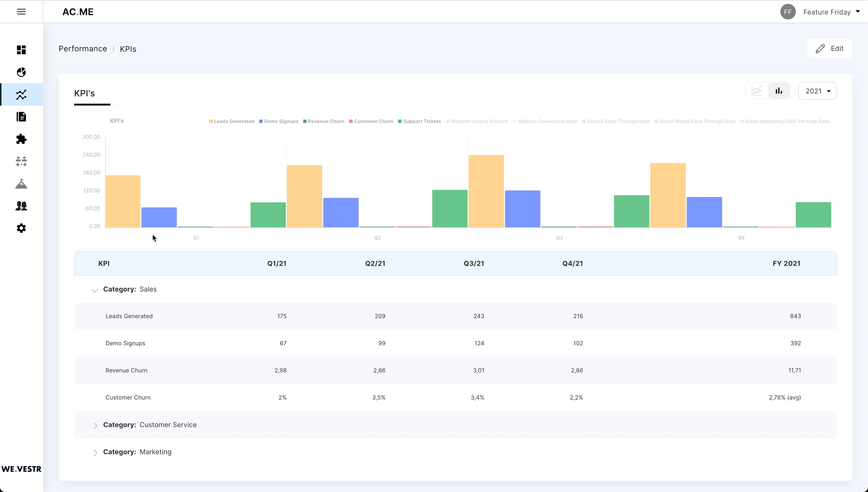Open the puzzle piece integrations icon
This screenshot has height=492, width=868.
21,139
